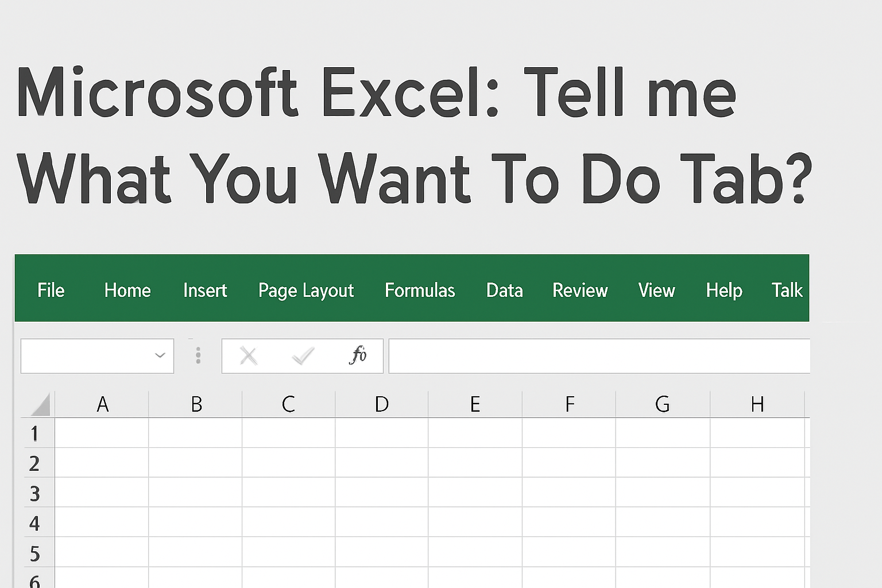Select the Page Layout tab
Image resolution: width=882 pixels, height=588 pixels.
pyautogui.click(x=305, y=291)
